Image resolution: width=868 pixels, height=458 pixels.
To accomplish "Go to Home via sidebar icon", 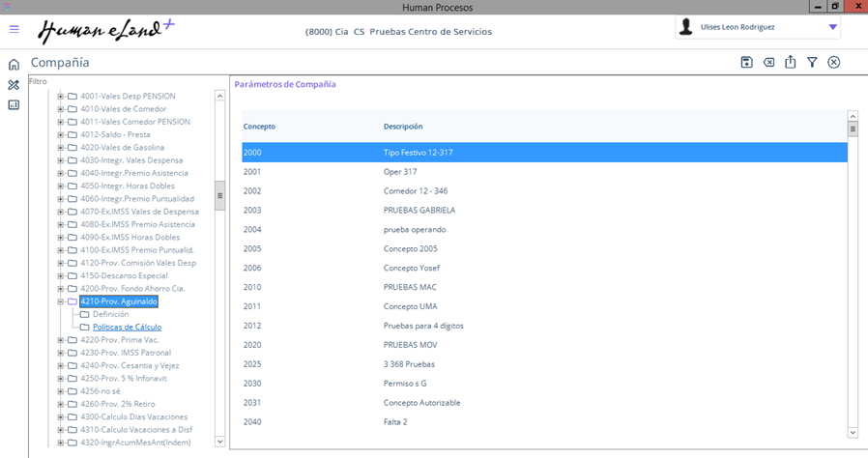I will pyautogui.click(x=14, y=65).
